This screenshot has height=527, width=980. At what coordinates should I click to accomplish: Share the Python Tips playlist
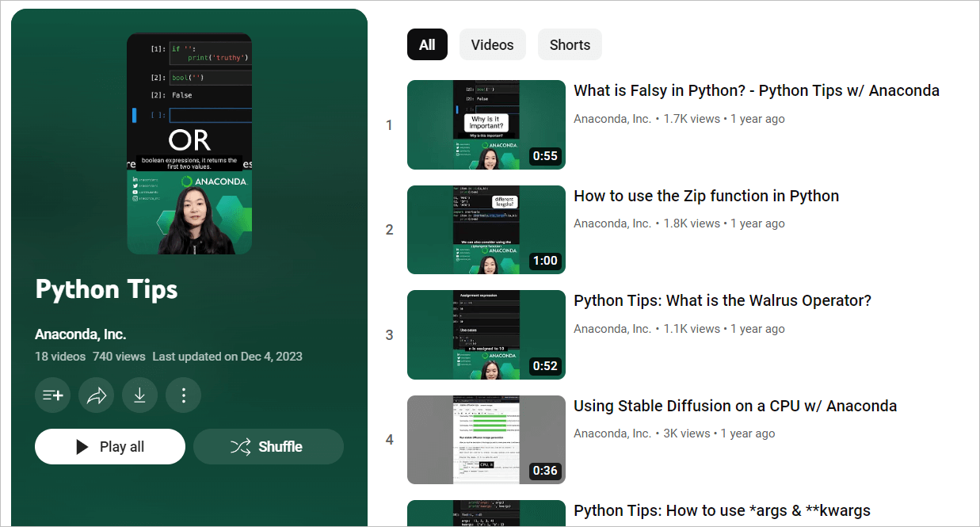point(96,395)
